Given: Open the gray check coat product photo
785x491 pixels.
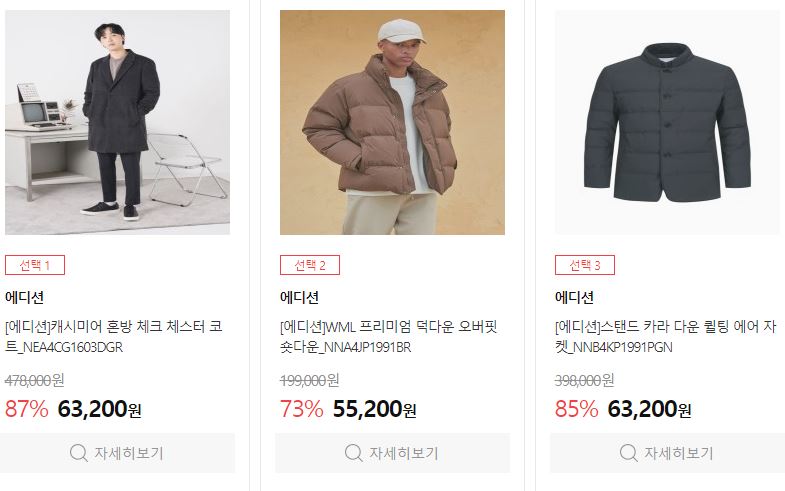Looking at the screenshot, I should click(x=117, y=122).
